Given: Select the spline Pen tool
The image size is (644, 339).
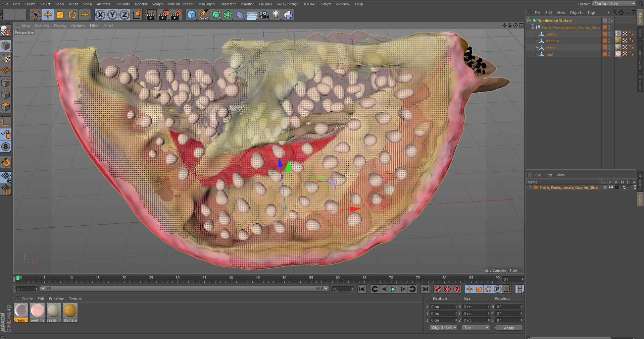Looking at the screenshot, I should [203, 15].
